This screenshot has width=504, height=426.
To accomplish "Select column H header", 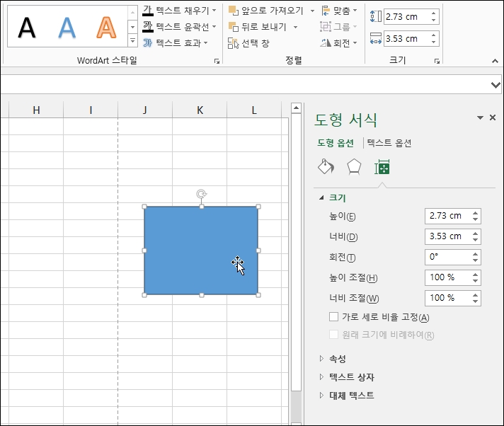I will click(36, 110).
